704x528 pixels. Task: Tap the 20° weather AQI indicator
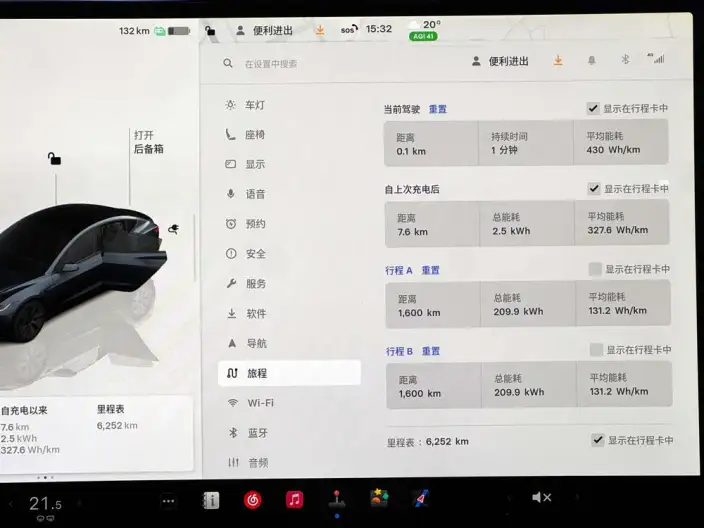click(x=424, y=30)
